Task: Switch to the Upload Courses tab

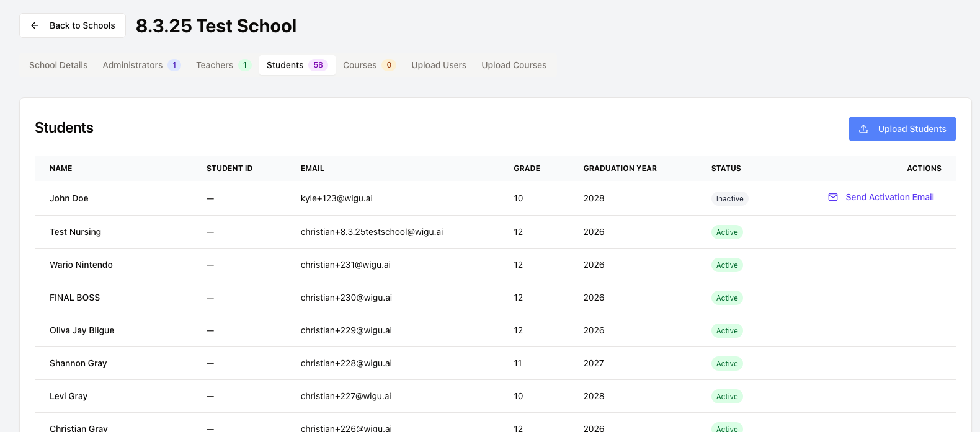Action: (514, 65)
